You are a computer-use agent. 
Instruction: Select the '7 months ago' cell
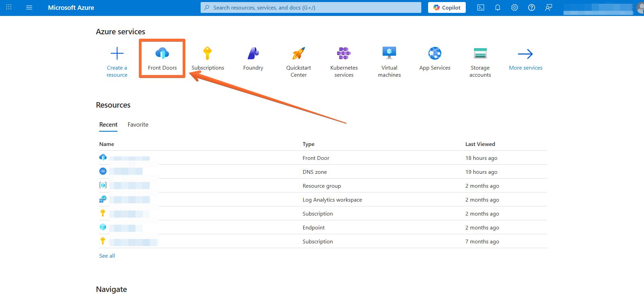click(x=482, y=242)
